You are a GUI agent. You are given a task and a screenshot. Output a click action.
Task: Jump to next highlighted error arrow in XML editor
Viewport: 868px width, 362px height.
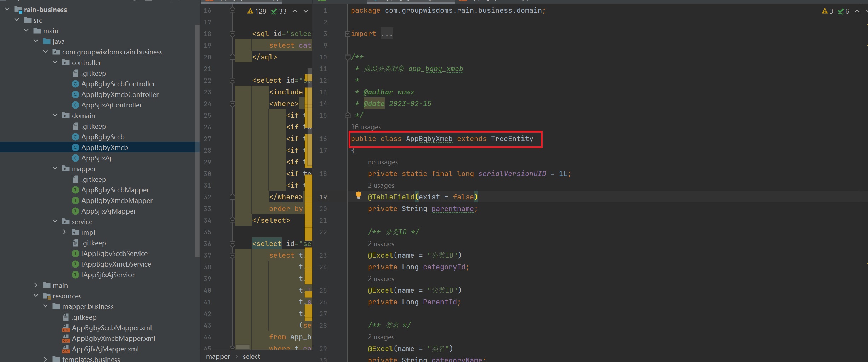coord(306,11)
